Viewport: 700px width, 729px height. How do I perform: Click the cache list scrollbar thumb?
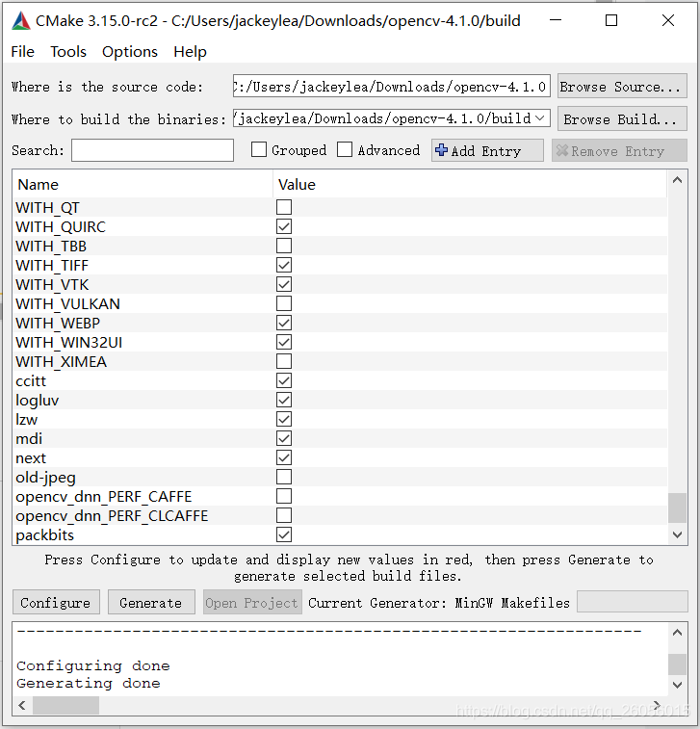pos(677,508)
